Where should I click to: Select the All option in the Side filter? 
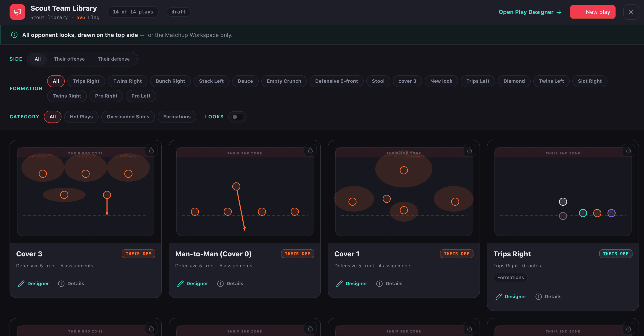point(38,59)
